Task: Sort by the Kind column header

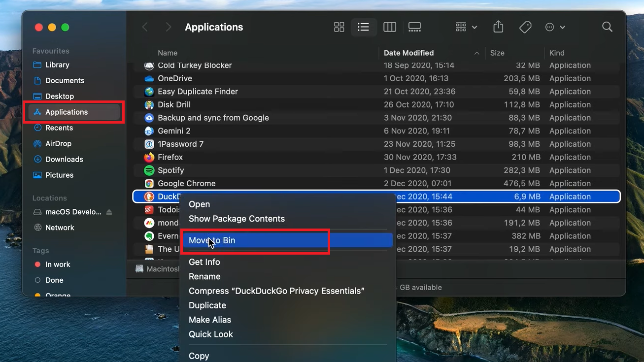Action: tap(557, 53)
